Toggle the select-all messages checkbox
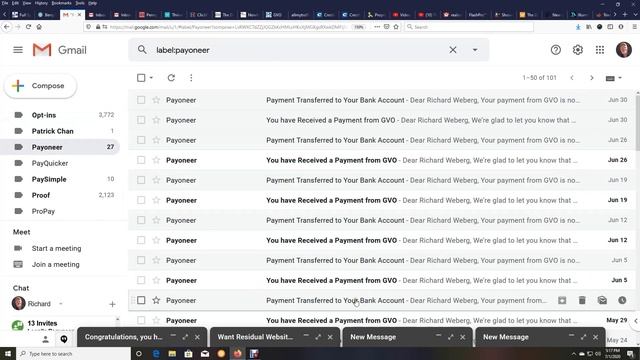Screen dimensions: 640x360 coord(141,78)
